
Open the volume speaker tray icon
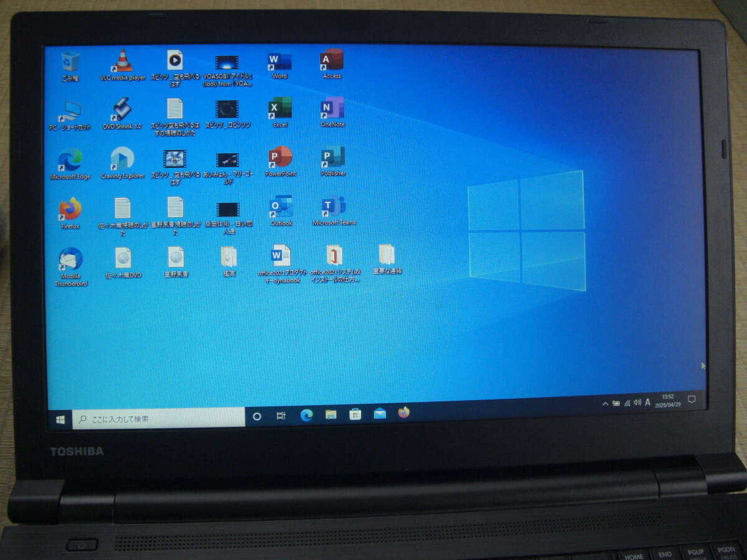tap(637, 403)
